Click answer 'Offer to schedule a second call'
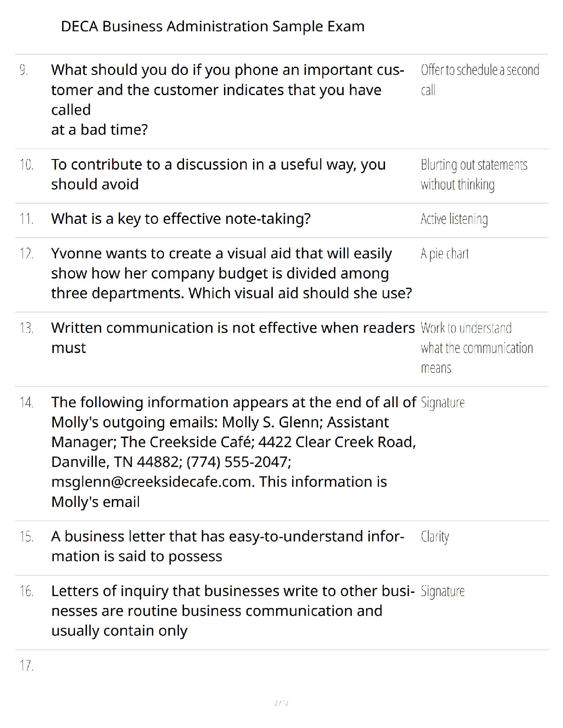 (480, 80)
